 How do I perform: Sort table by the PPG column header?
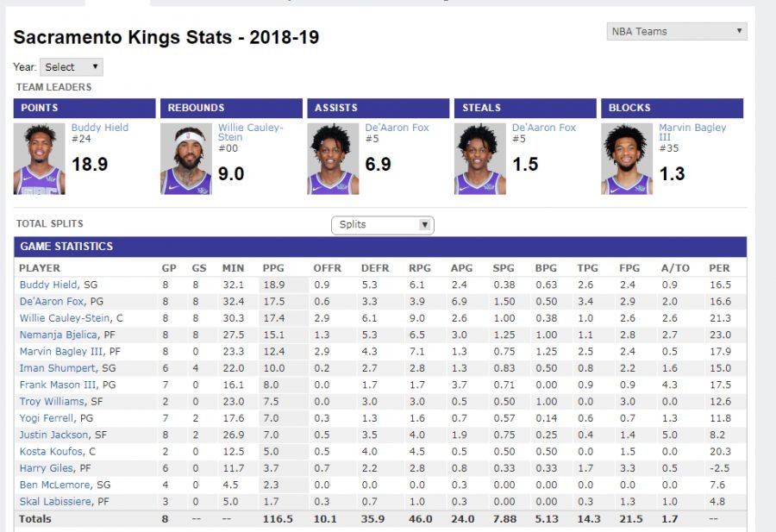coord(272,268)
